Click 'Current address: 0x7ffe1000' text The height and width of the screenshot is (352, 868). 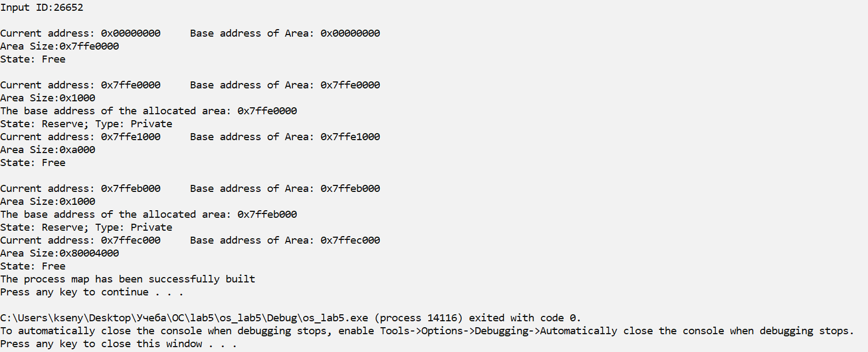click(80, 137)
